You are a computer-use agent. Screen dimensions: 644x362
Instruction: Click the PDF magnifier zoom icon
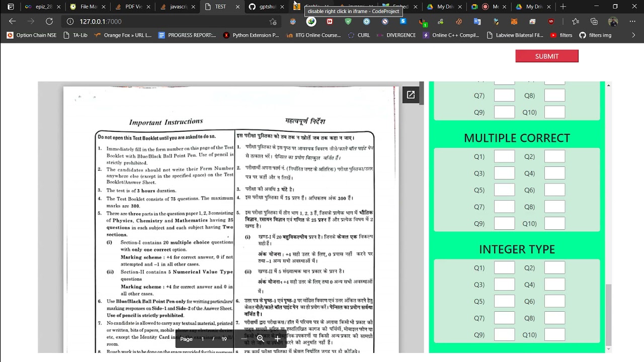pos(261,339)
